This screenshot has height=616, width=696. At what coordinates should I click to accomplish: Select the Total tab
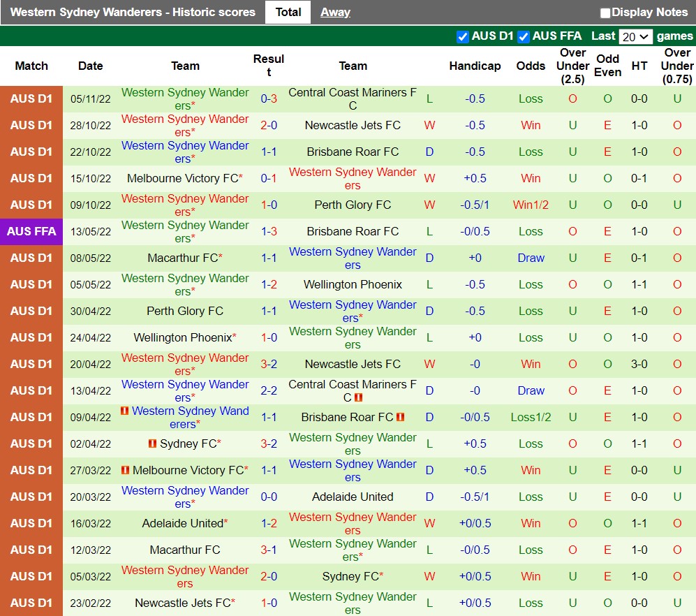[288, 12]
